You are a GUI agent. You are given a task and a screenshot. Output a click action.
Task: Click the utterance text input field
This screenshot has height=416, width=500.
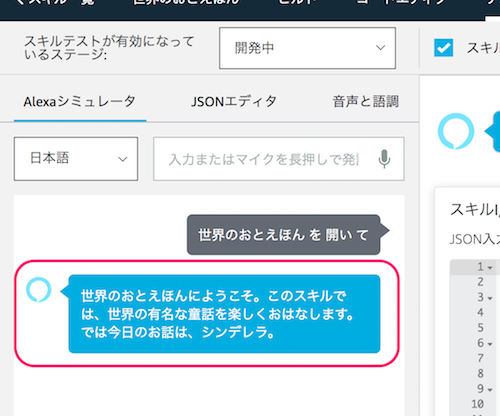[x=279, y=159]
